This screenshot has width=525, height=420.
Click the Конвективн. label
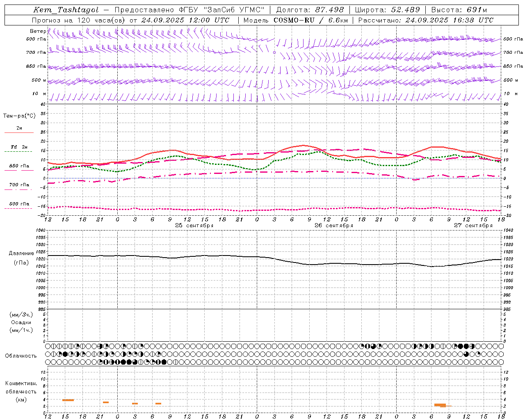click(21, 383)
